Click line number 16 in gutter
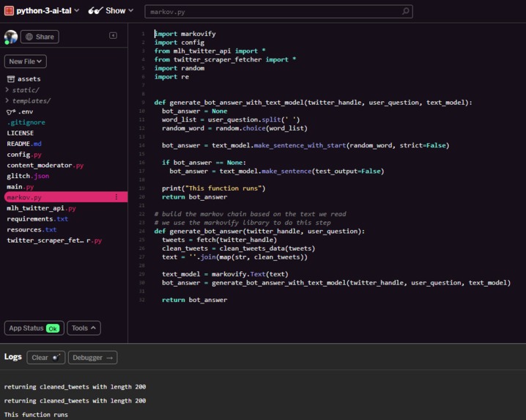 point(142,163)
